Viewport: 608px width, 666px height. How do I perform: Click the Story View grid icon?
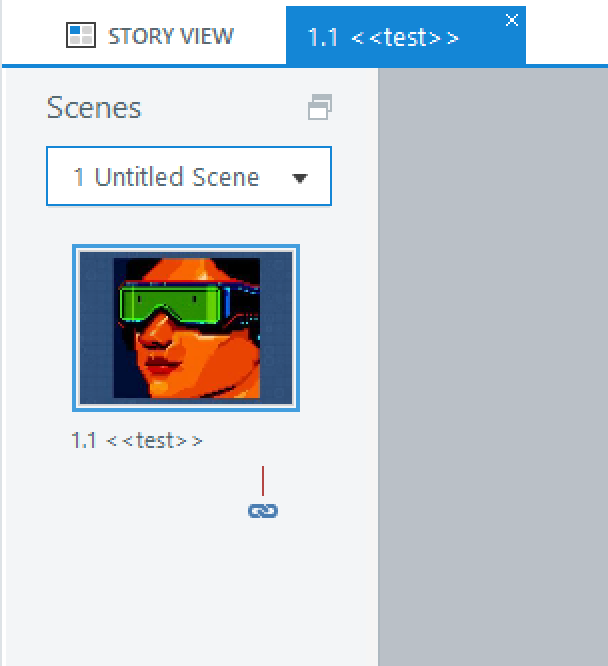80,36
